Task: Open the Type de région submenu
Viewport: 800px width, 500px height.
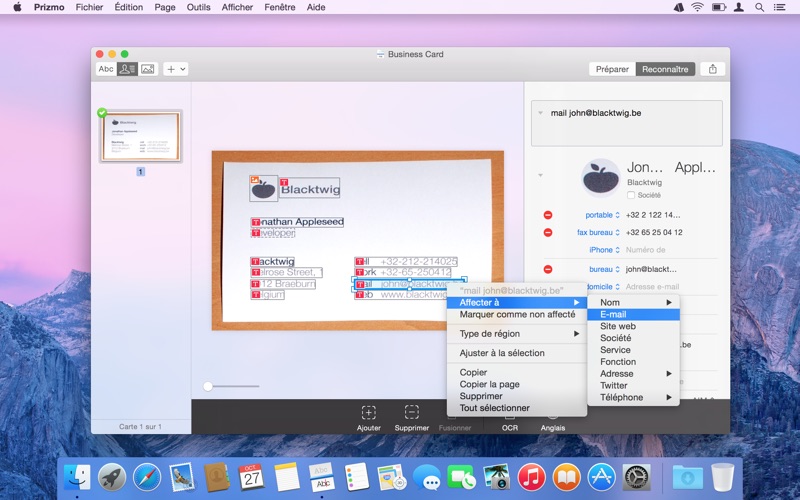Action: click(516, 334)
